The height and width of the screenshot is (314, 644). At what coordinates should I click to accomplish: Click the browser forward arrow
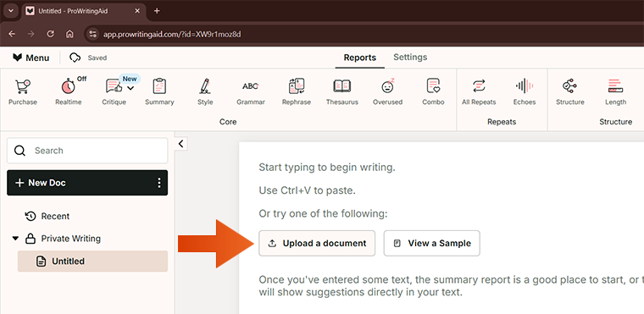click(31, 34)
